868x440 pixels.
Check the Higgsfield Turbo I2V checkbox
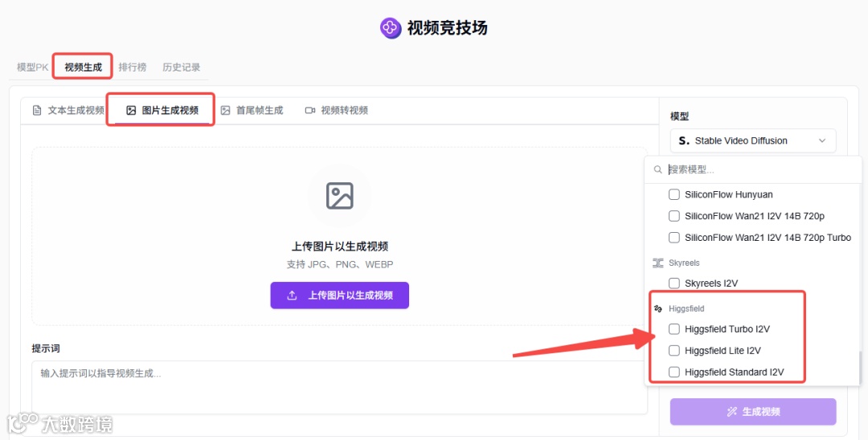click(674, 329)
